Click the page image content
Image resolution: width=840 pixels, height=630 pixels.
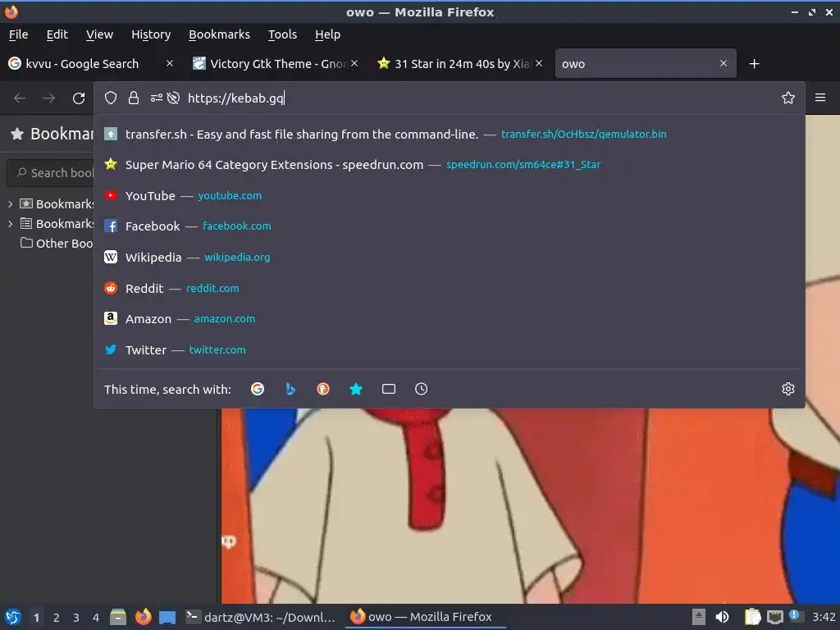point(531,505)
